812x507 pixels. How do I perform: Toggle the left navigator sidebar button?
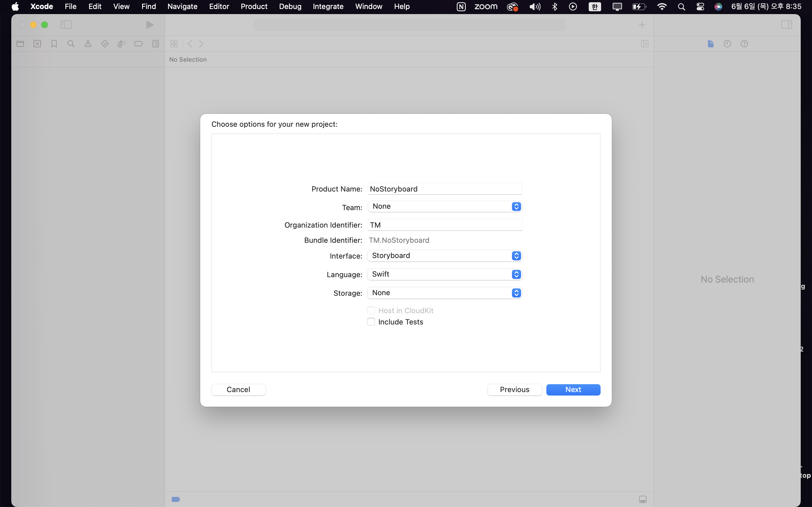(x=66, y=25)
